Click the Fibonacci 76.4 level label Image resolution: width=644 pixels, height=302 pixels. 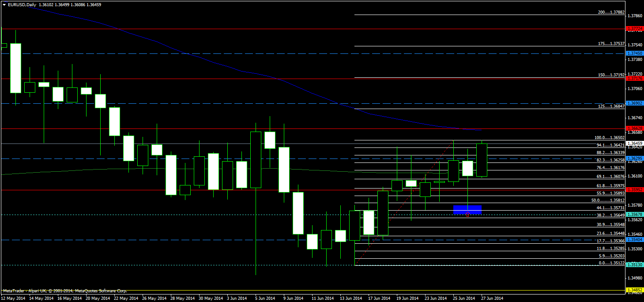(610, 168)
